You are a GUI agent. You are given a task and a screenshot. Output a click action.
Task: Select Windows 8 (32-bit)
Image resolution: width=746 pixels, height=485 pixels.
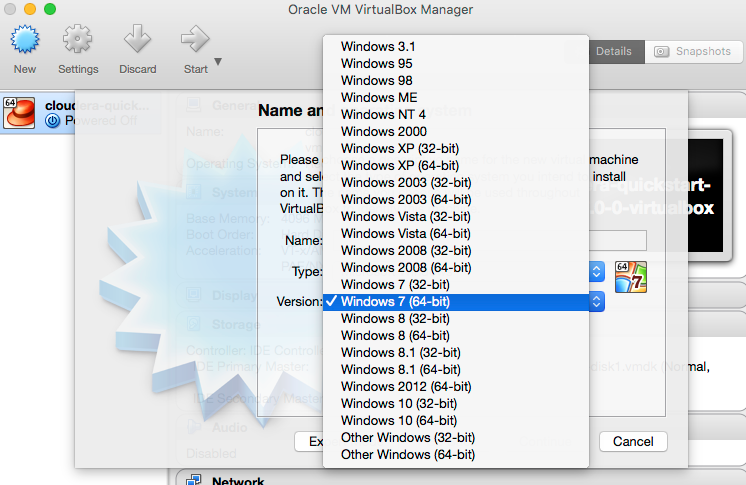coord(456,318)
